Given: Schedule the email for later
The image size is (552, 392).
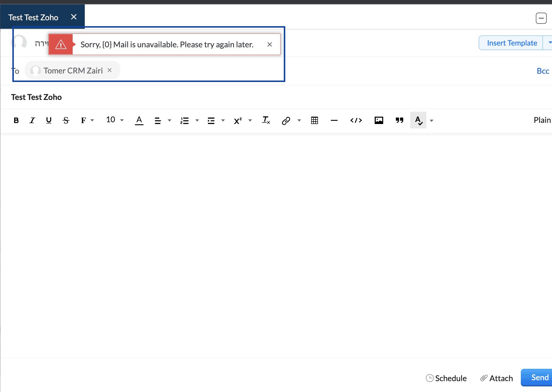Looking at the screenshot, I should (446, 378).
